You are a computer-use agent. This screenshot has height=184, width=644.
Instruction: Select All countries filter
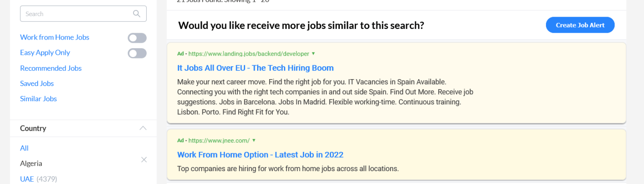pyautogui.click(x=24, y=148)
